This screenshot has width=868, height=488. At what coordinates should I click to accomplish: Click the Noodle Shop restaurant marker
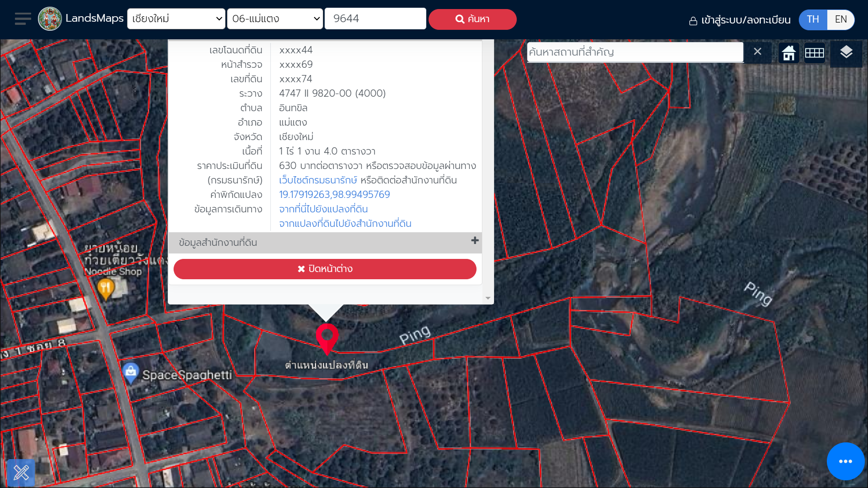[x=105, y=288]
